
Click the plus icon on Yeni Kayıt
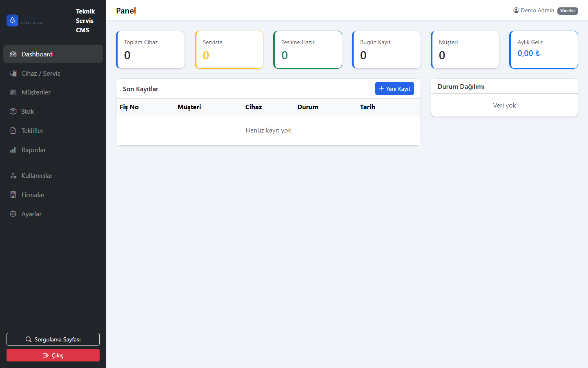[x=382, y=88]
